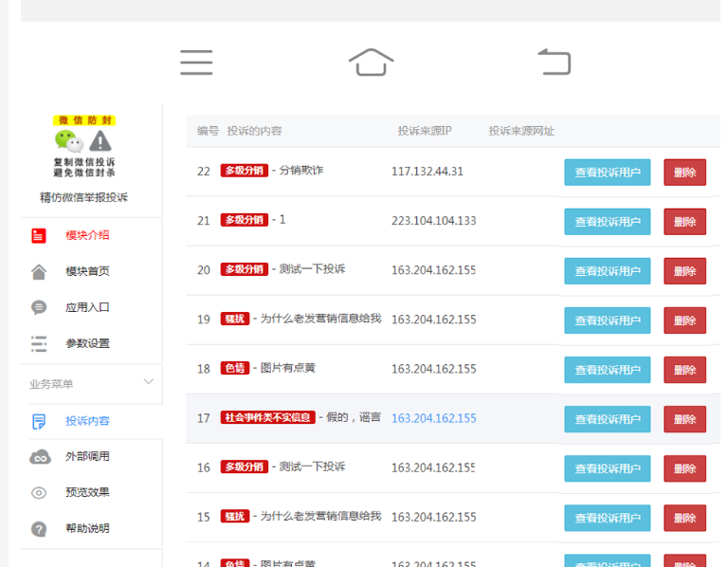This screenshot has height=567, width=728.
Task: Delete complaint row 19
Action: 684,320
